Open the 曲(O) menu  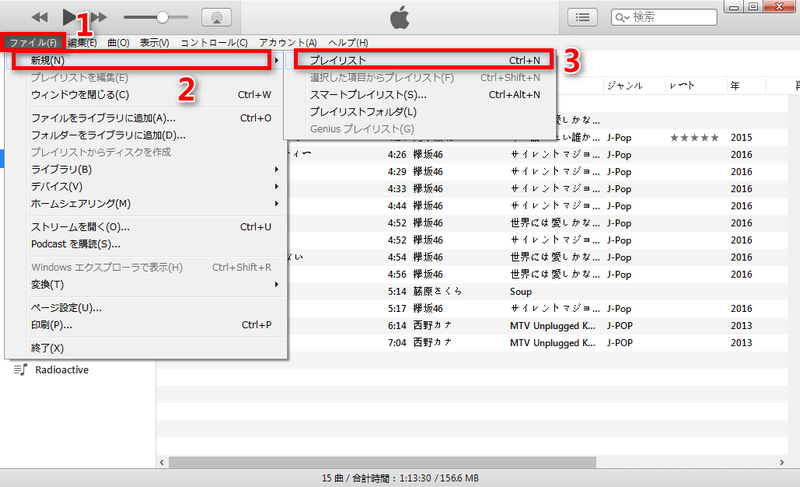pos(118,43)
